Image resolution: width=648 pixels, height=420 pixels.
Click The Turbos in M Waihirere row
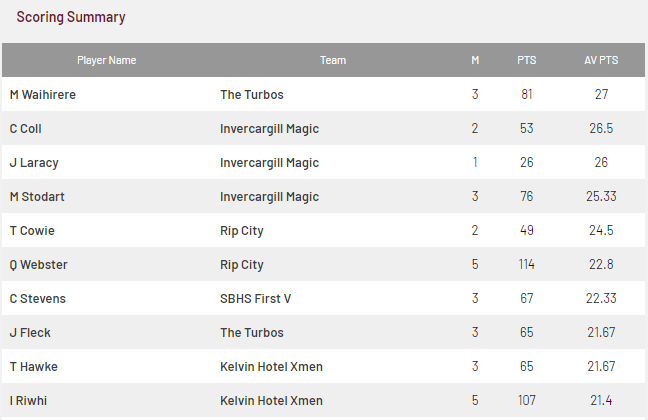tap(252, 95)
